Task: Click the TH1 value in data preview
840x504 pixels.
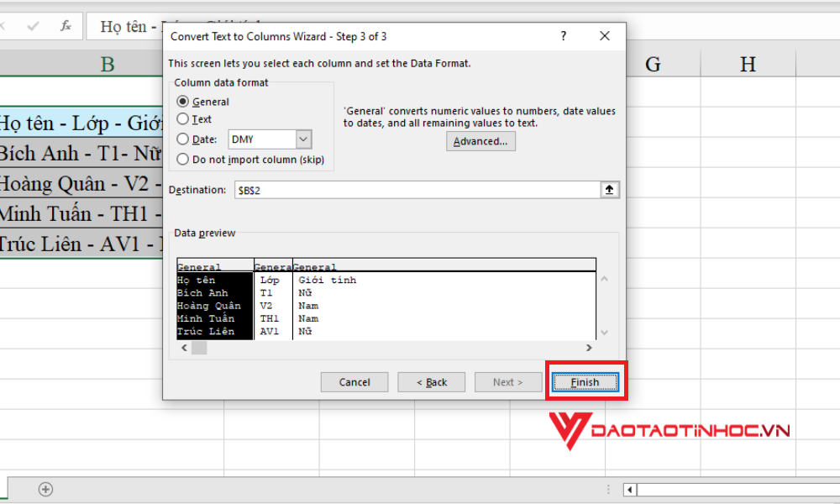Action: 270,318
